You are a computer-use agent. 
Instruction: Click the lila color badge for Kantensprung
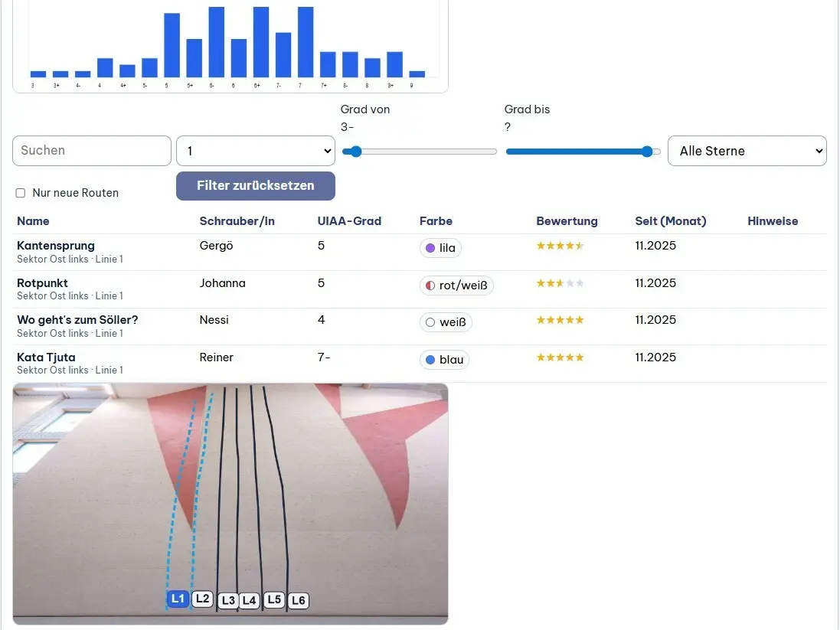pos(441,248)
